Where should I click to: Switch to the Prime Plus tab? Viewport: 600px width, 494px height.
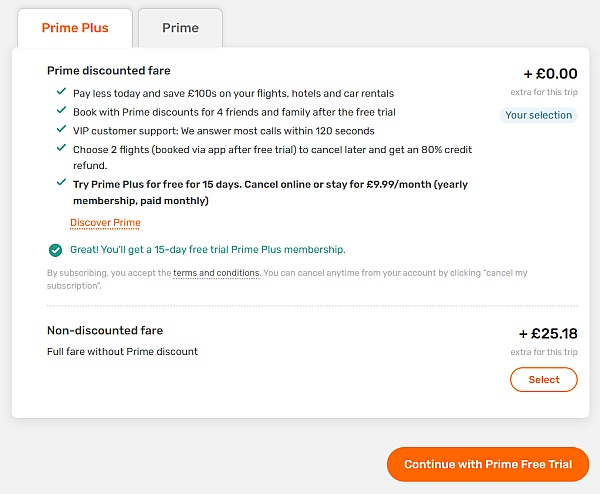pyautogui.click(x=75, y=28)
